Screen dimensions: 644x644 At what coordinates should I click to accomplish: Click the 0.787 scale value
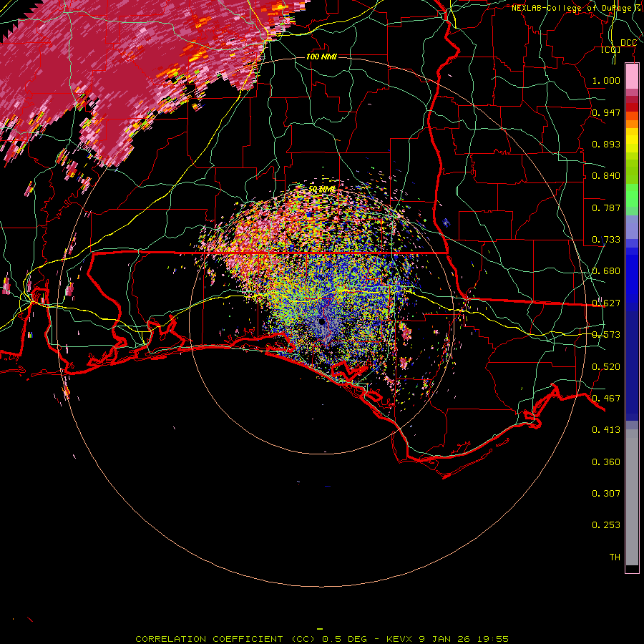[606, 208]
